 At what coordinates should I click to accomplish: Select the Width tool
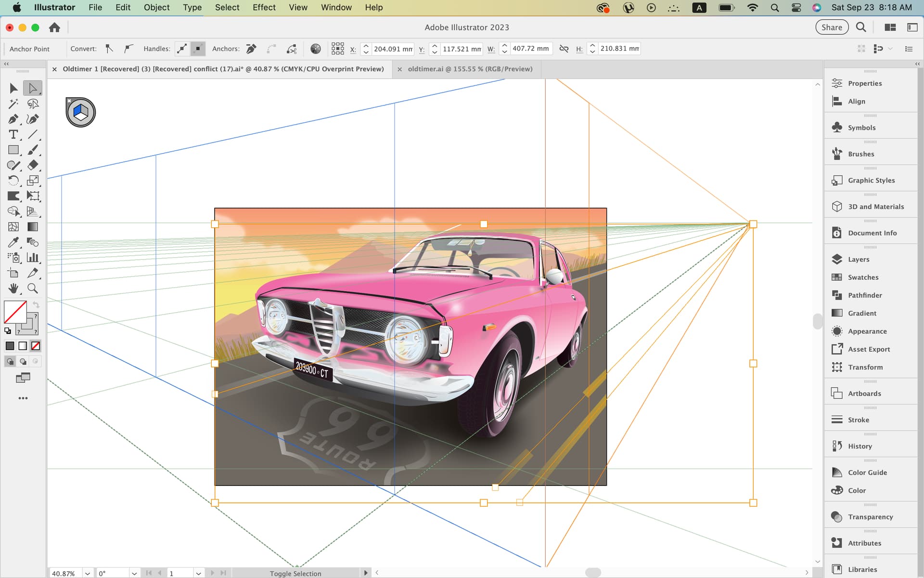[13, 196]
